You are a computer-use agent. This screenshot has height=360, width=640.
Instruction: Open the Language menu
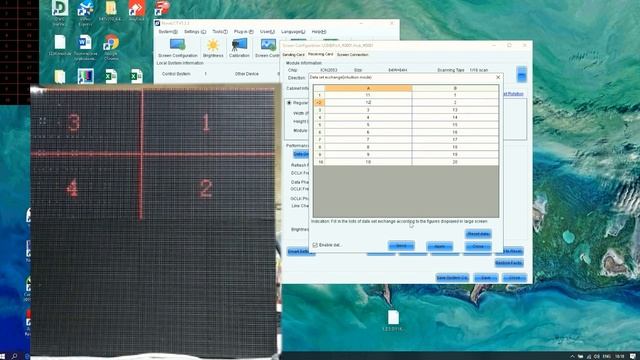tap(293, 31)
